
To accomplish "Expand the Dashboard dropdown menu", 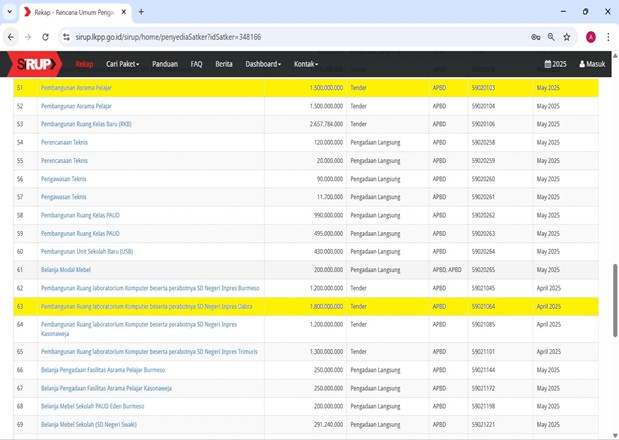I will 263,64.
